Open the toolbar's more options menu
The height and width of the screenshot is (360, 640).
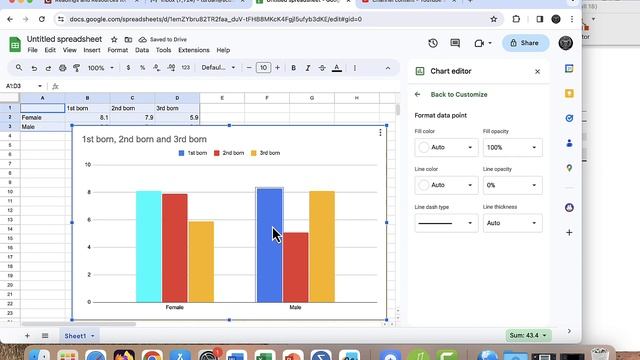355,68
